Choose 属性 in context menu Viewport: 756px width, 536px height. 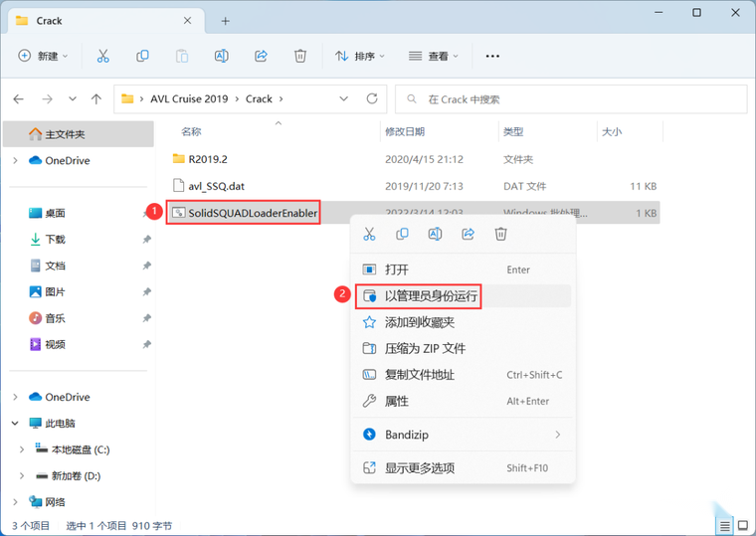[464, 401]
